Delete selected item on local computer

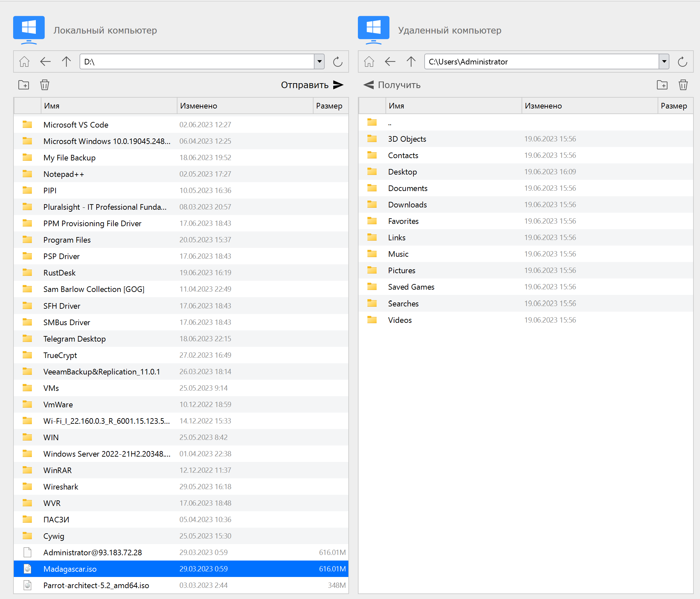(45, 85)
